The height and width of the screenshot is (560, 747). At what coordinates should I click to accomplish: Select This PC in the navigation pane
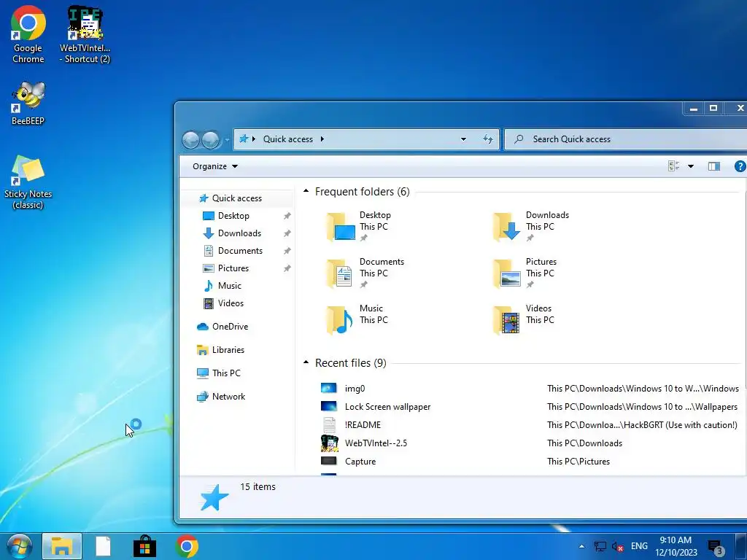click(226, 373)
